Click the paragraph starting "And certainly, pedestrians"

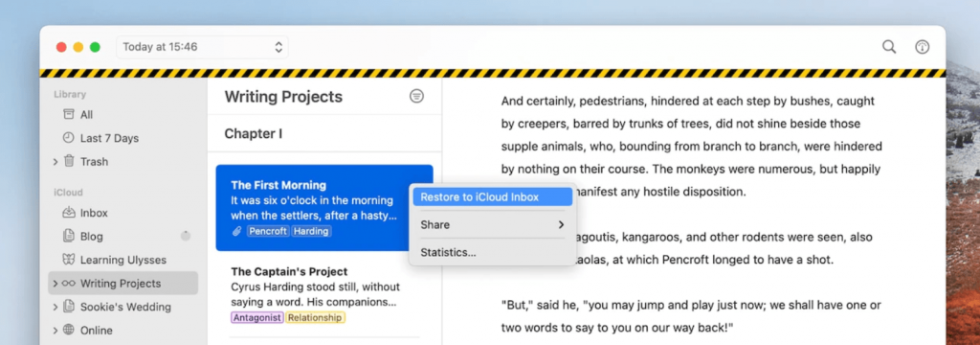click(691, 146)
